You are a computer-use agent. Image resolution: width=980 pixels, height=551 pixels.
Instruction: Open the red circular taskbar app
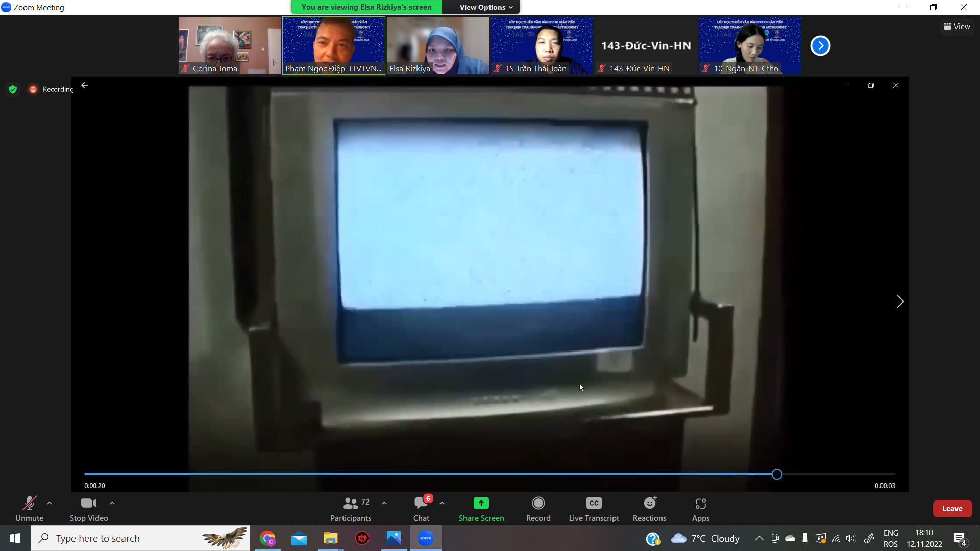[362, 538]
